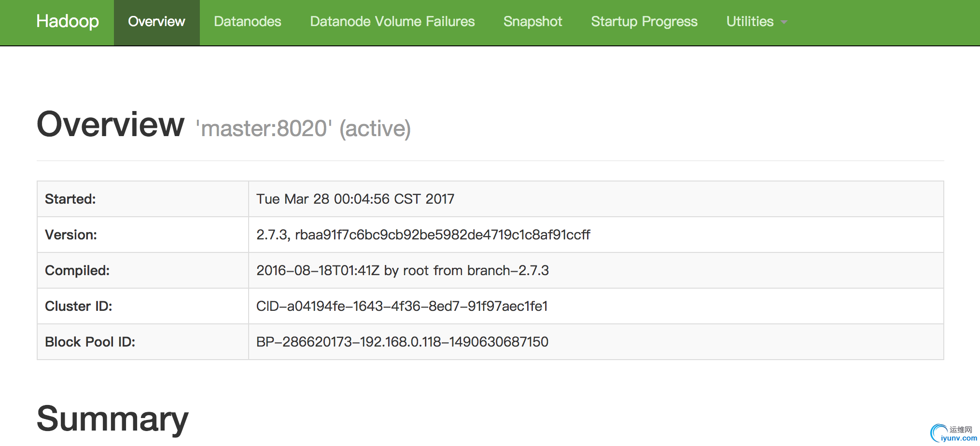Open the Startup Progress tab
The width and height of the screenshot is (980, 446).
tap(644, 22)
